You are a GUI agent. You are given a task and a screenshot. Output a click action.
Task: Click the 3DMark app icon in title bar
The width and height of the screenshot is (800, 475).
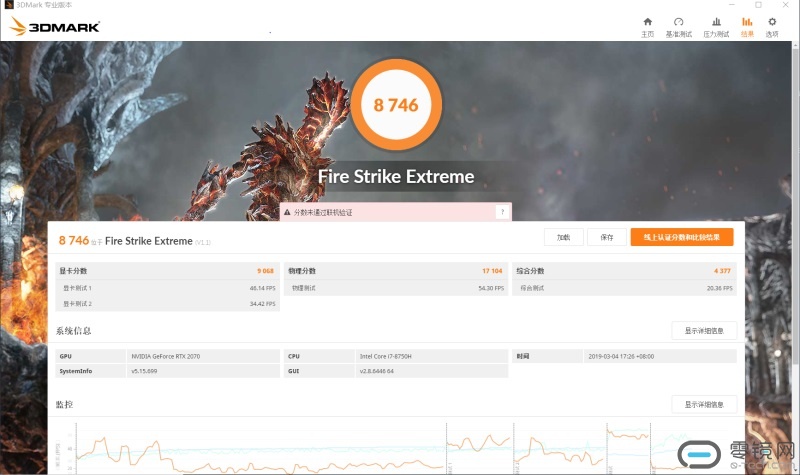[x=9, y=5]
